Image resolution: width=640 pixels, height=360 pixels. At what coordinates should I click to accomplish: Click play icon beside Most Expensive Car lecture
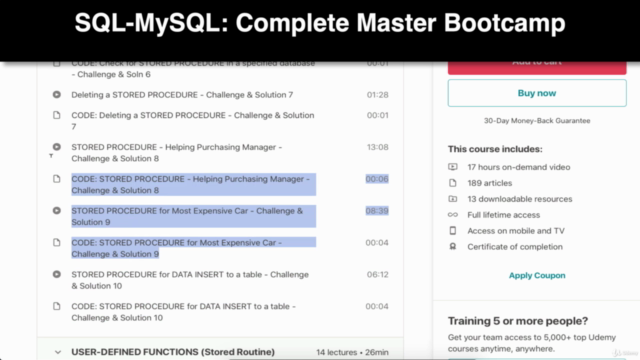point(57,211)
